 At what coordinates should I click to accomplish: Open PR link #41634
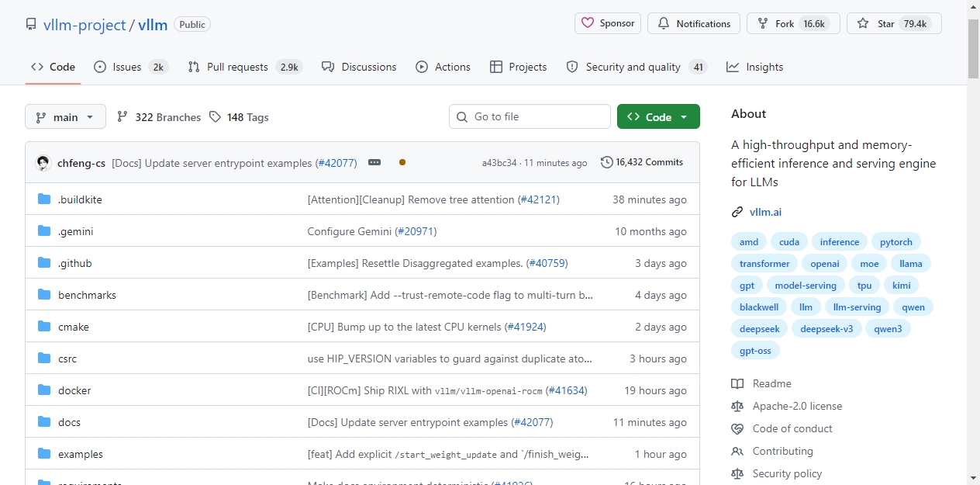(x=567, y=390)
